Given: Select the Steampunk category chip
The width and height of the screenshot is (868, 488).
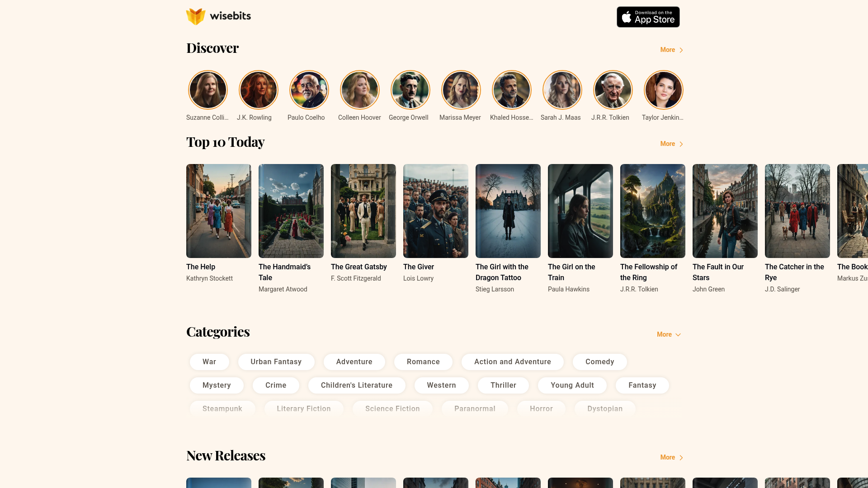Looking at the screenshot, I should point(222,408).
